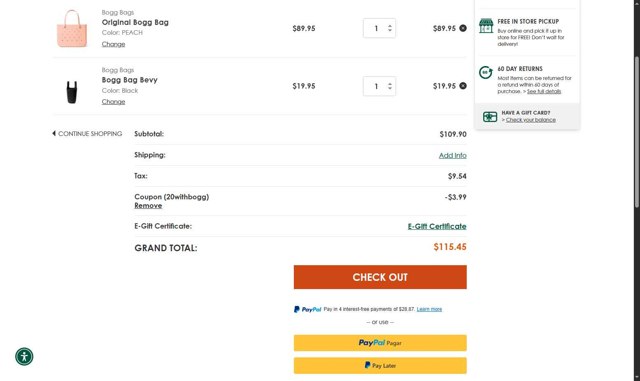Click the gift card icon

(x=490, y=116)
